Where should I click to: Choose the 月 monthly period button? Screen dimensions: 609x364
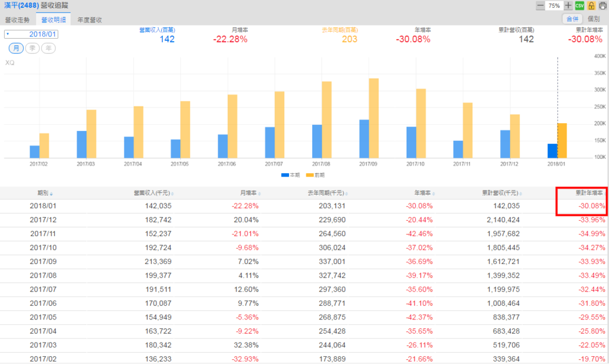click(x=16, y=48)
